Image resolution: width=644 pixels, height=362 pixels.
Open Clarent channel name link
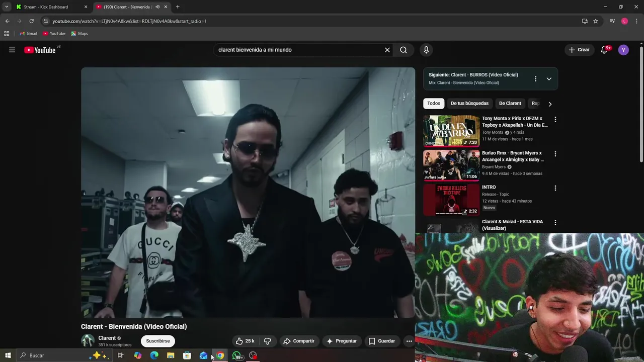(x=107, y=338)
